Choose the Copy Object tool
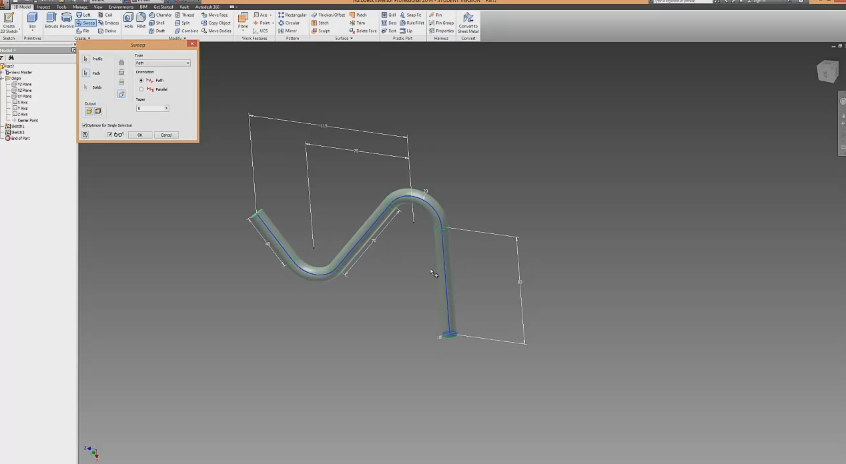 (x=216, y=23)
